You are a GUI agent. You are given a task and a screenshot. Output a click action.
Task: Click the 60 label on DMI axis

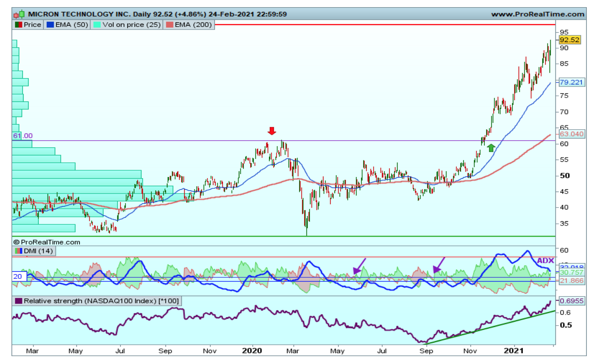[x=564, y=250]
